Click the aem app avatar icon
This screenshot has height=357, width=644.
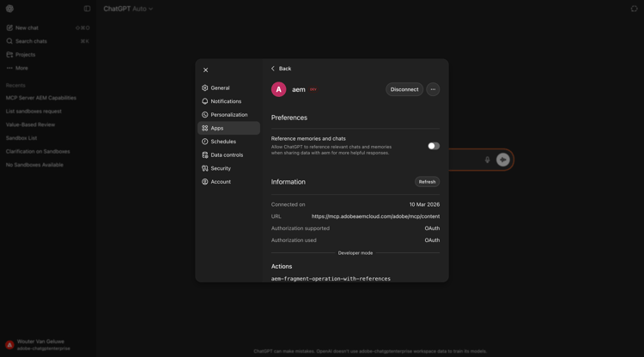tap(278, 89)
